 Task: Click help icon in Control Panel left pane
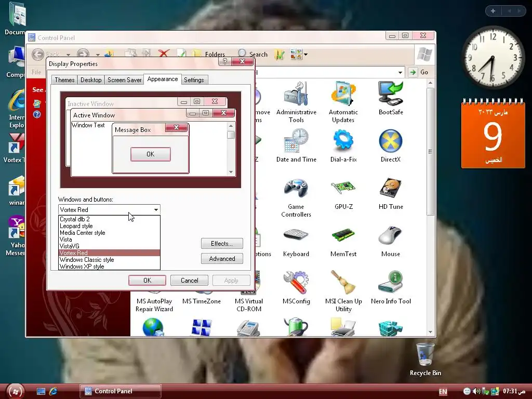coord(37,114)
